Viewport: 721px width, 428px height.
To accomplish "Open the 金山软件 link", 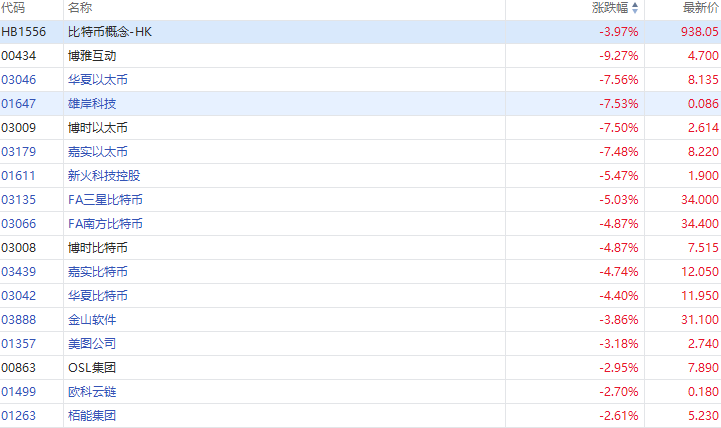I will point(92,320).
